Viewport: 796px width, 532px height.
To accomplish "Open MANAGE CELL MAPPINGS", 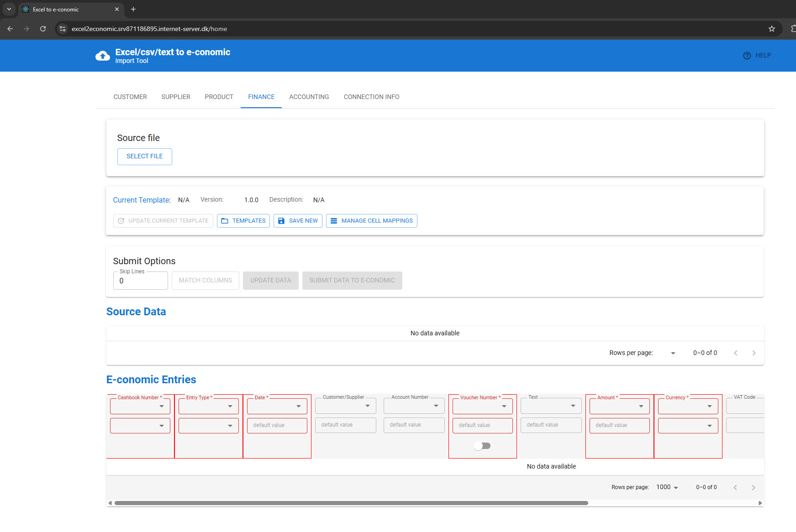I will click(372, 221).
